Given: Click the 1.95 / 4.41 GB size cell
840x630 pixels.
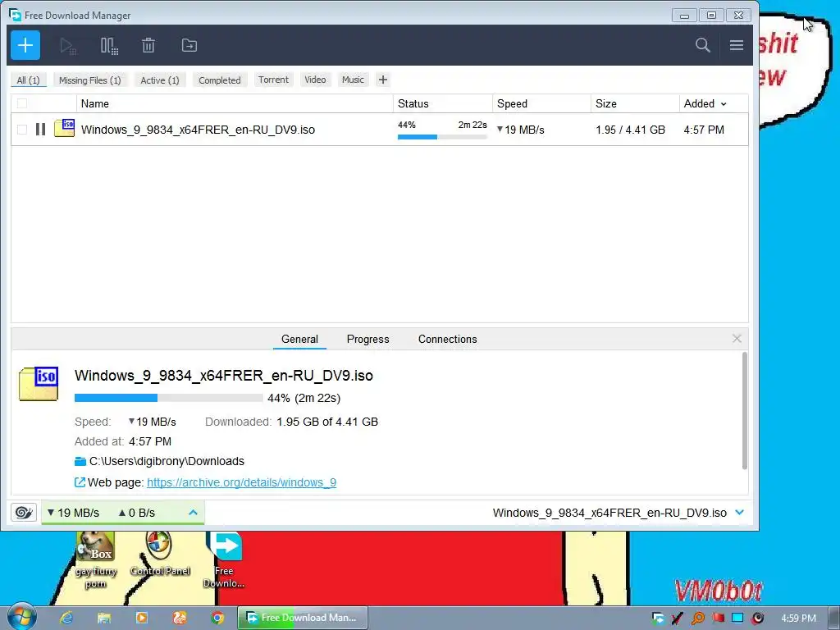Looking at the screenshot, I should click(x=630, y=130).
